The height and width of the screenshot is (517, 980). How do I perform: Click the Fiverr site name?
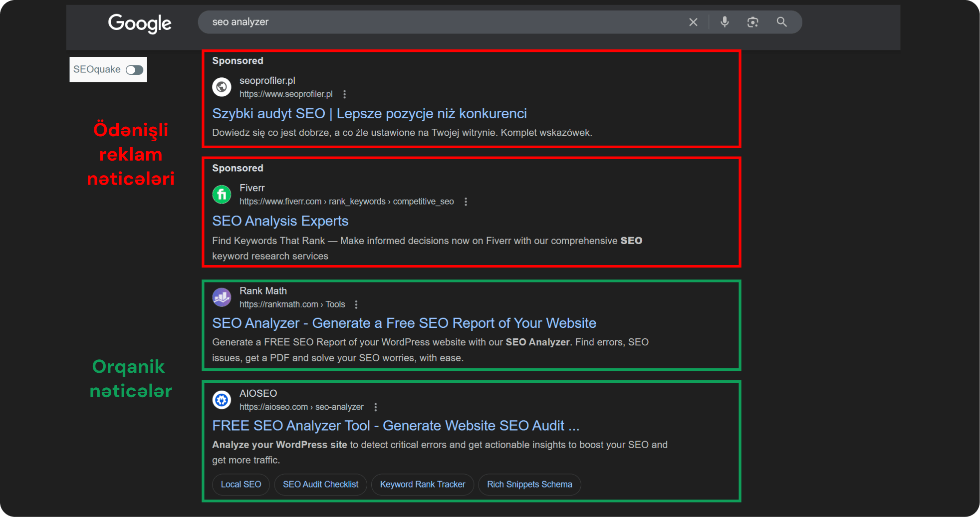[252, 188]
